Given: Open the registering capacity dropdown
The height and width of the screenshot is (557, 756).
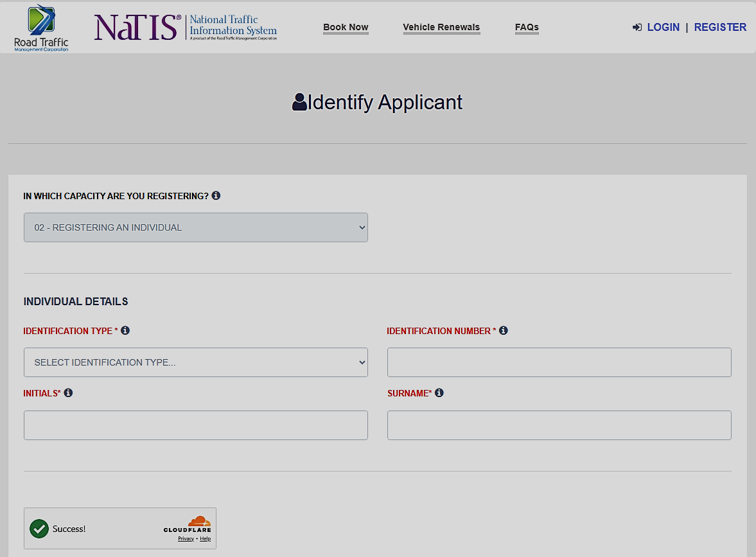Looking at the screenshot, I should tap(196, 227).
